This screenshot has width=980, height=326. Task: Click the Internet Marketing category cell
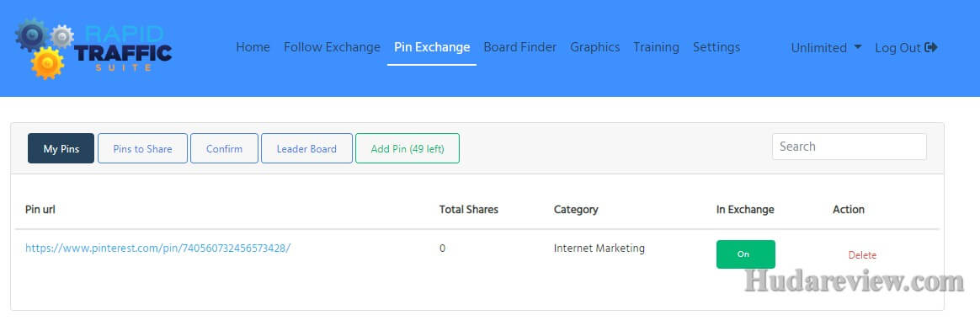599,248
